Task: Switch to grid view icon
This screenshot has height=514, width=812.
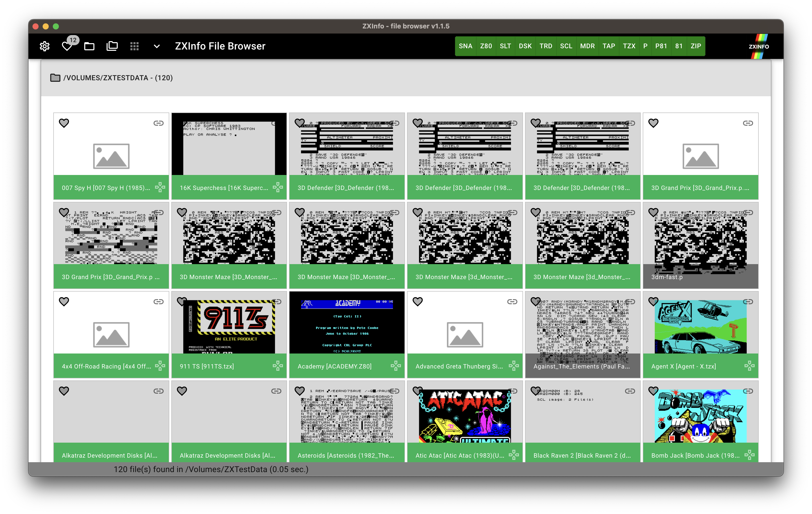Action: coord(134,46)
